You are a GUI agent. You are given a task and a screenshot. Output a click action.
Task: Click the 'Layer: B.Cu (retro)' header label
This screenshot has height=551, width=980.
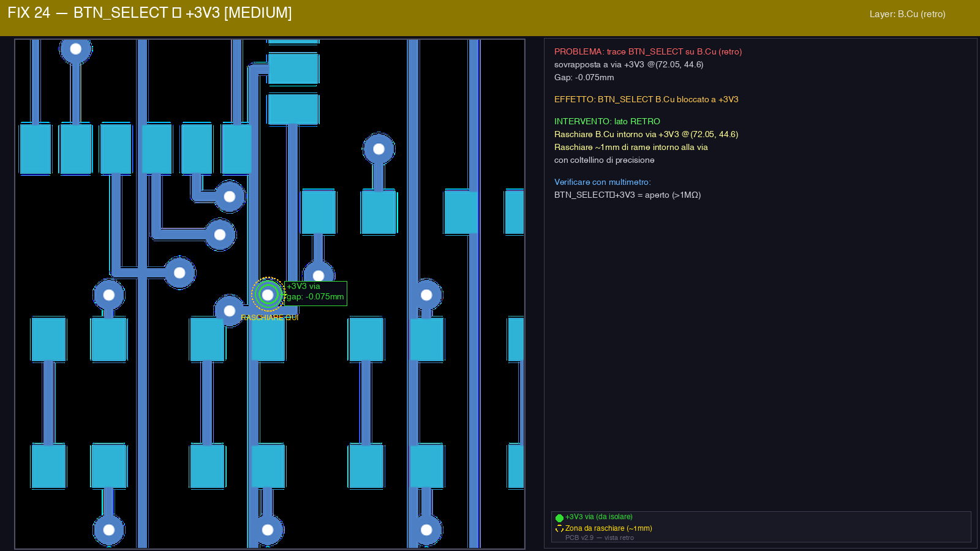coord(907,14)
